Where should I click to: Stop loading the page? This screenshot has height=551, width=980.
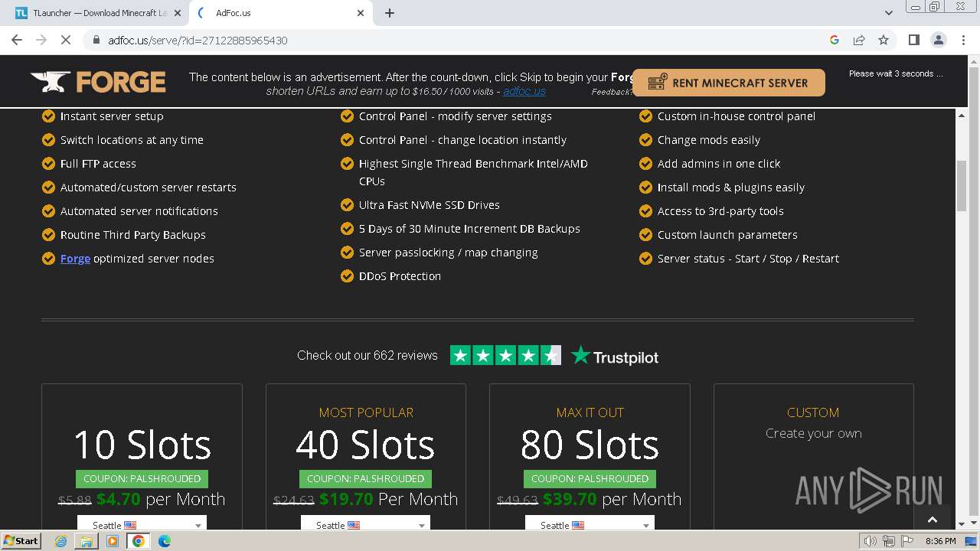coord(66,40)
